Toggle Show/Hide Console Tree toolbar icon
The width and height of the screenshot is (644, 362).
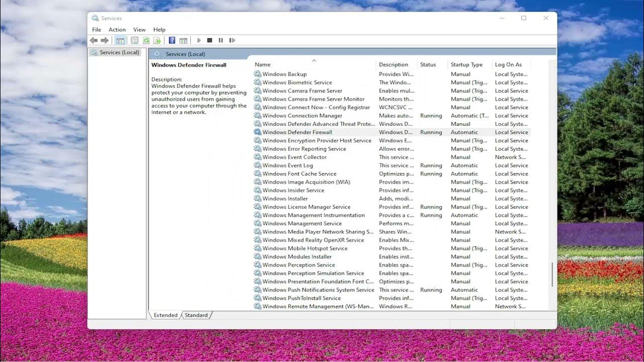120,40
